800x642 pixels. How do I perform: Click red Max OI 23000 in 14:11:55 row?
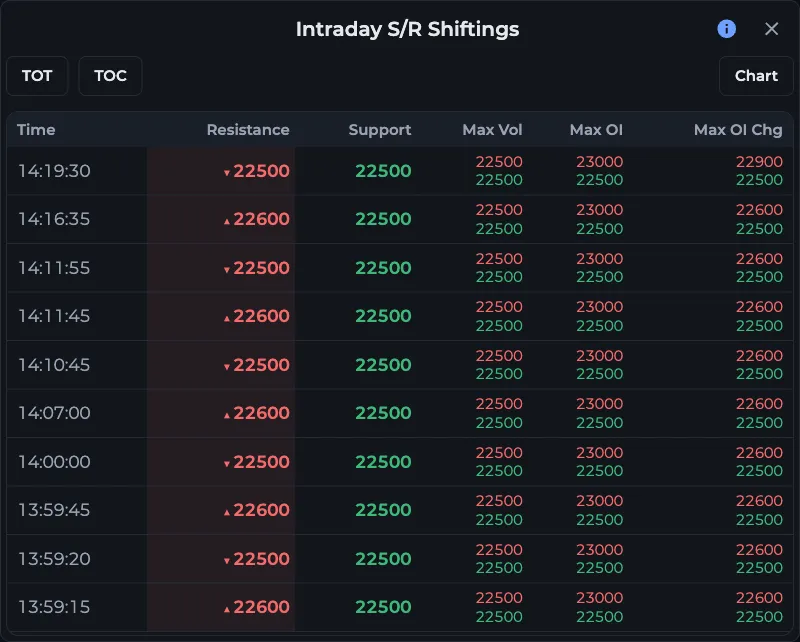599,258
